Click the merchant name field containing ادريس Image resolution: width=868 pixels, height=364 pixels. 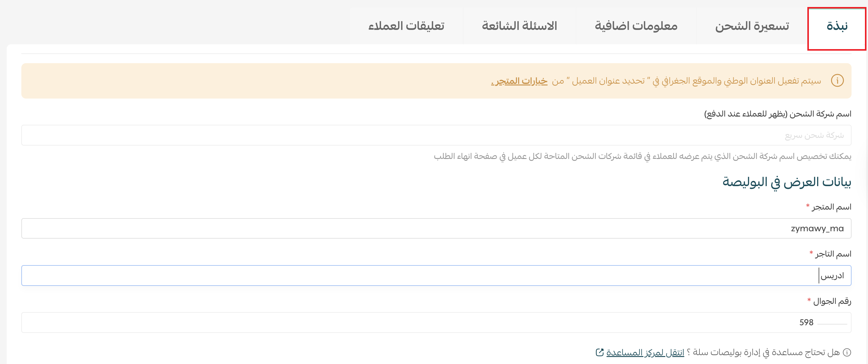(436, 276)
